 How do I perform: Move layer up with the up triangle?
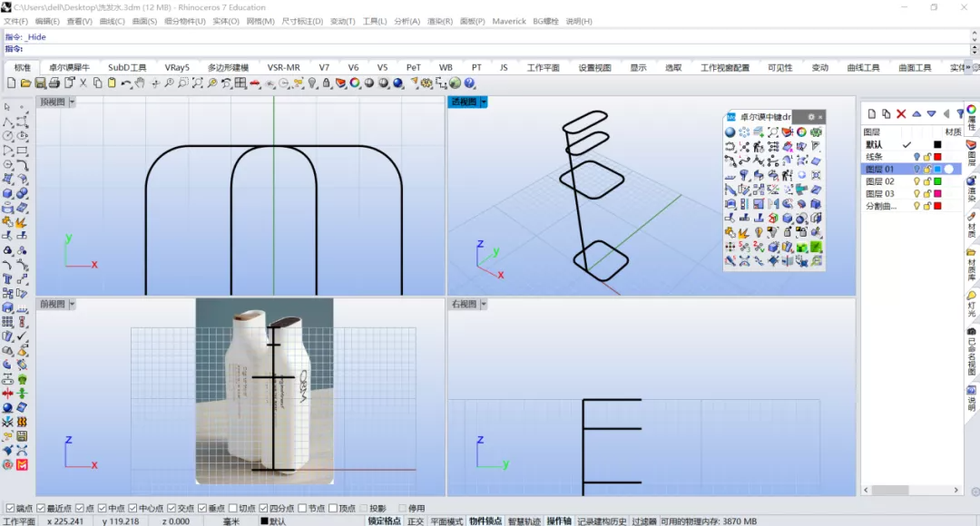(x=916, y=113)
